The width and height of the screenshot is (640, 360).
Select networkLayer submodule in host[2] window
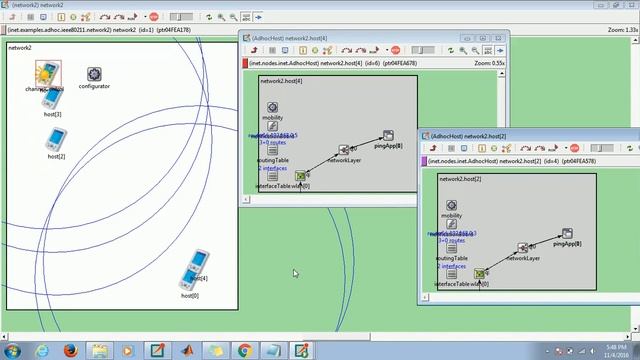point(523,248)
